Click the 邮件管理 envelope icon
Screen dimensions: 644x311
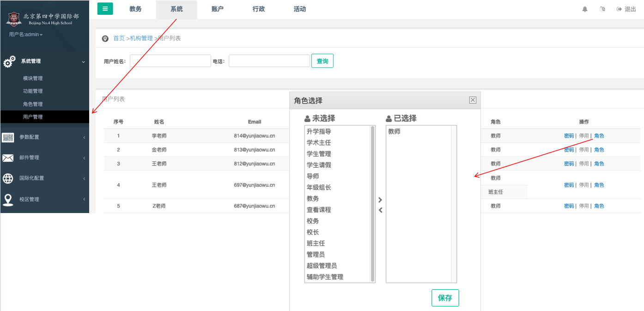[8, 158]
